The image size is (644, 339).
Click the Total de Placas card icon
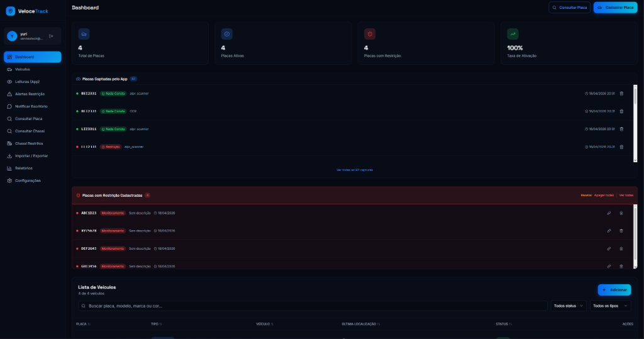click(84, 34)
